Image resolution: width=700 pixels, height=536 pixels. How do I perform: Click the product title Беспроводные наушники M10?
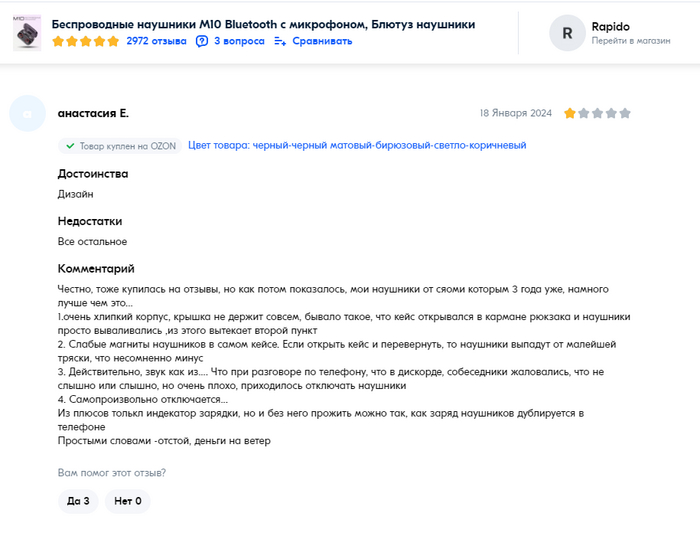[x=263, y=24]
